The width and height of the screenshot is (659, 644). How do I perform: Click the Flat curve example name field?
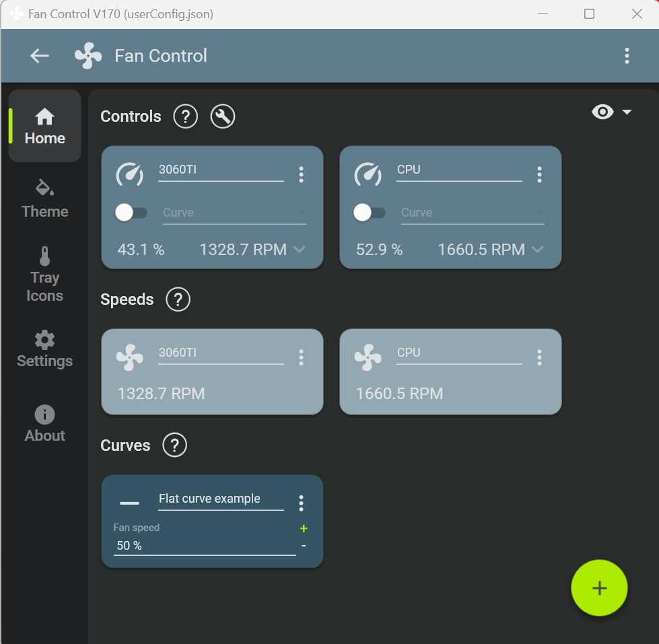[x=220, y=499]
